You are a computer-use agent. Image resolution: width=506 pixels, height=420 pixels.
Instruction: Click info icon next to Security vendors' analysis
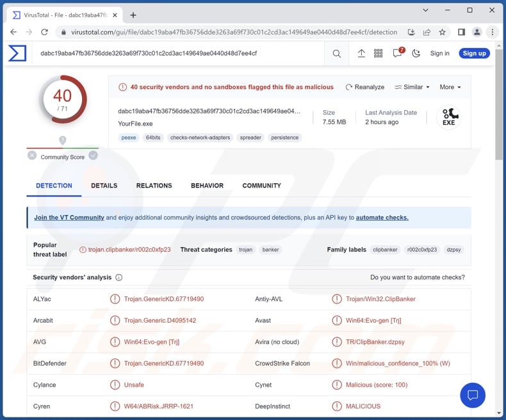click(118, 277)
